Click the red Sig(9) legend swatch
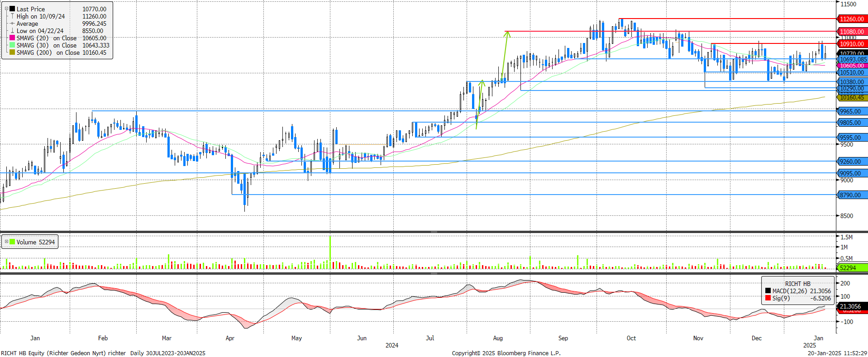The image size is (868, 357). [768, 298]
